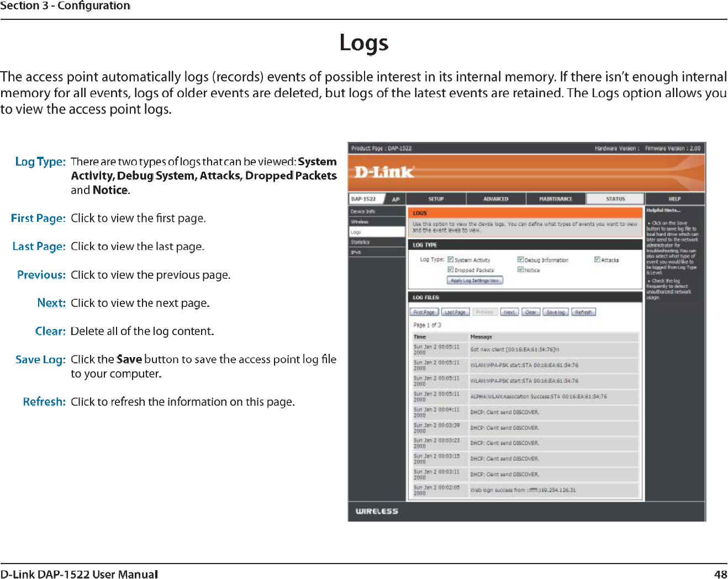Click the D-Link logo in the banner
The width and height of the screenshot is (728, 579).
(x=383, y=172)
